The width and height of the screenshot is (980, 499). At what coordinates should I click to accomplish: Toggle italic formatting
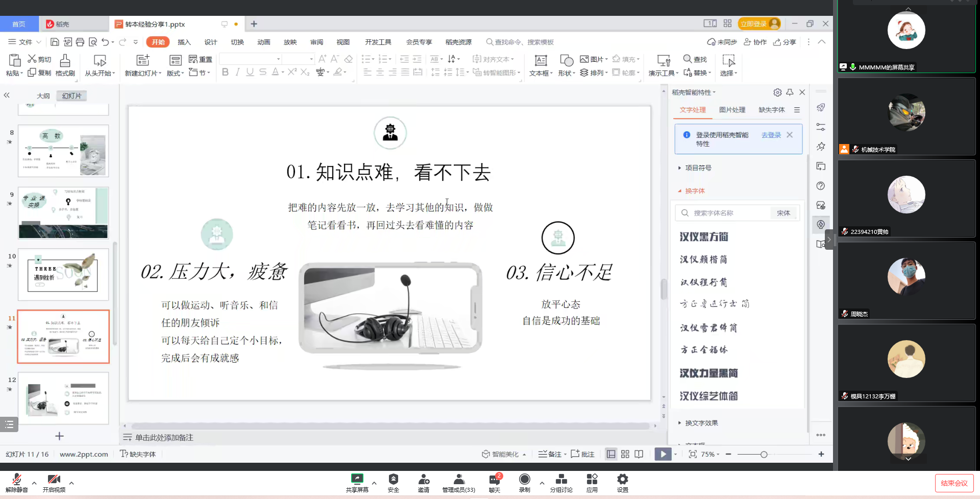point(237,72)
